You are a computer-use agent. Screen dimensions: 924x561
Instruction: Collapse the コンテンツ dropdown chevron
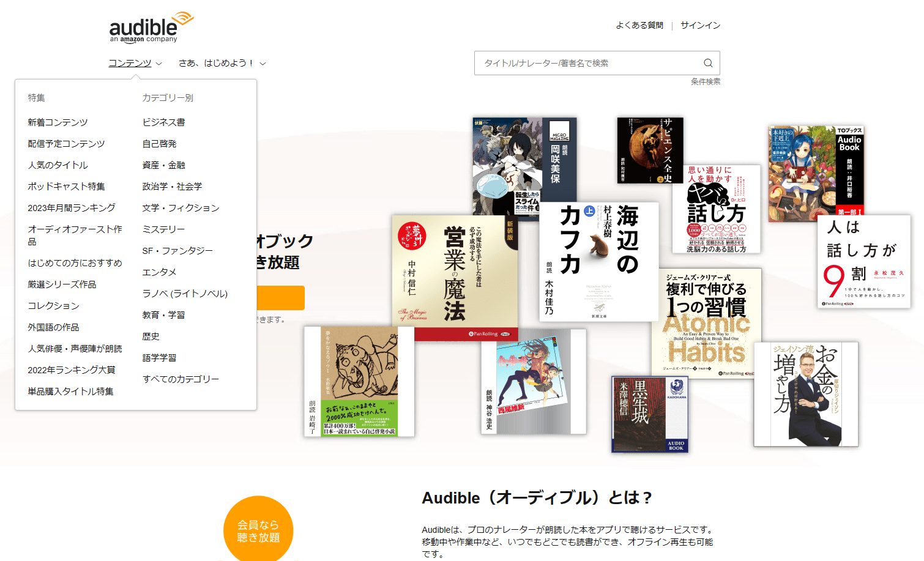159,62
